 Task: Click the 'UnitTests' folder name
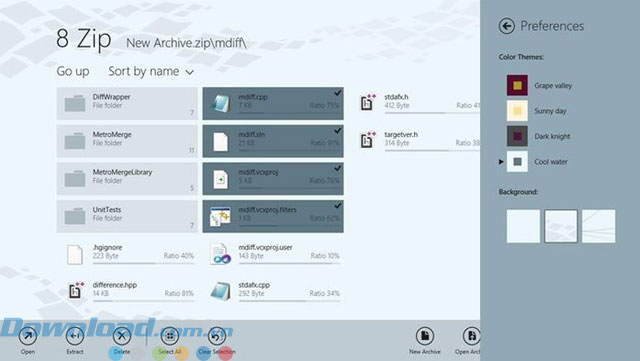pyautogui.click(x=107, y=209)
